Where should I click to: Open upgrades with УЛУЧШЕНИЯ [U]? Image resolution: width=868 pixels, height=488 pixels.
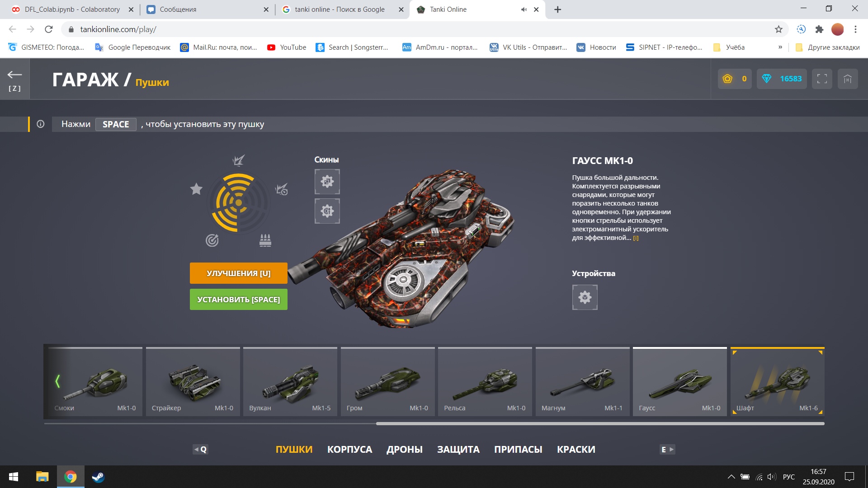pos(239,273)
